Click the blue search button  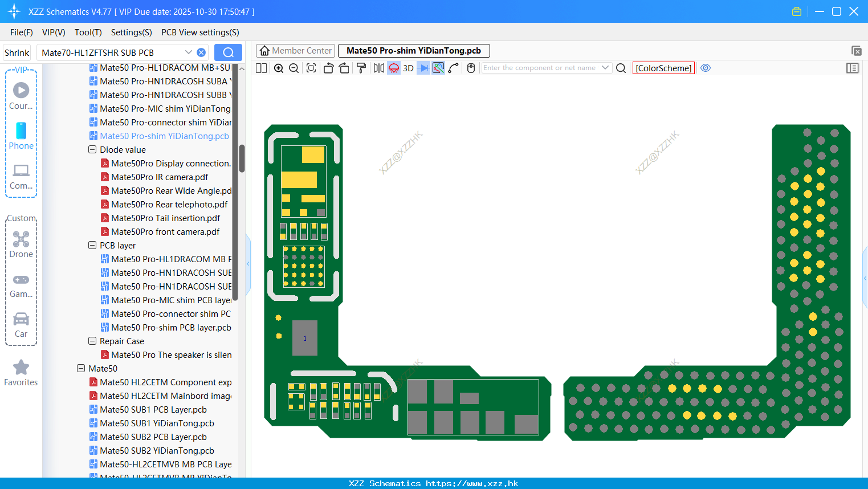click(x=228, y=52)
